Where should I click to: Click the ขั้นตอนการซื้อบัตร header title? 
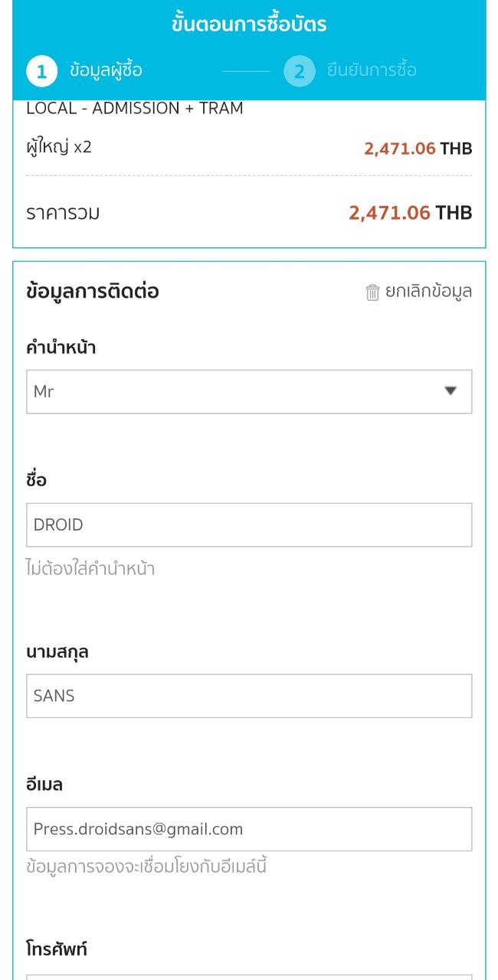(249, 24)
